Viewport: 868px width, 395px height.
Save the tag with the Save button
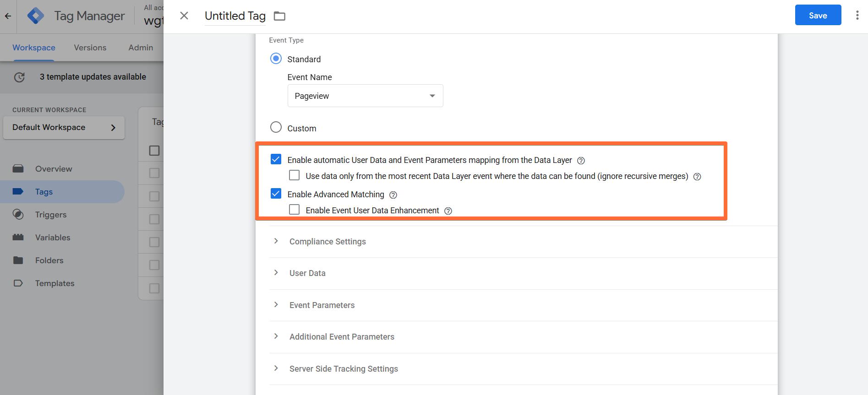(818, 15)
